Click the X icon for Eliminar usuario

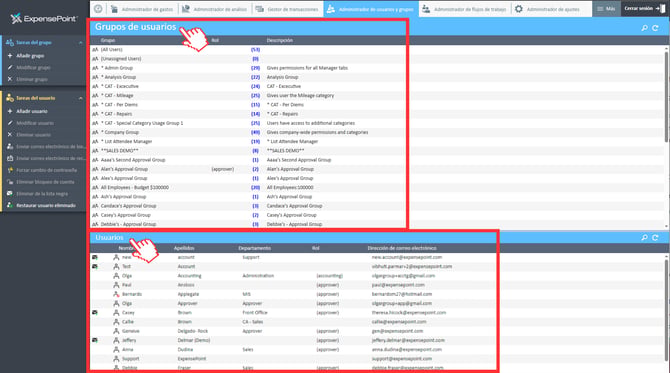(10, 135)
